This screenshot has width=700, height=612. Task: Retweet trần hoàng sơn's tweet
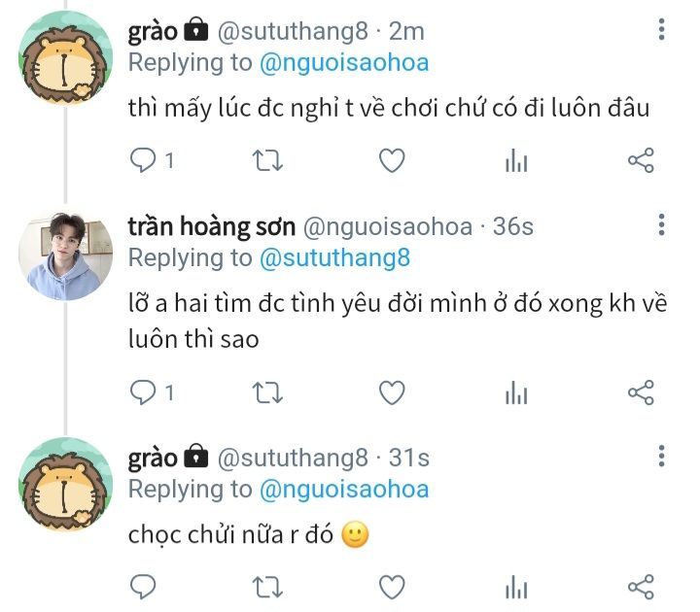coord(266,392)
